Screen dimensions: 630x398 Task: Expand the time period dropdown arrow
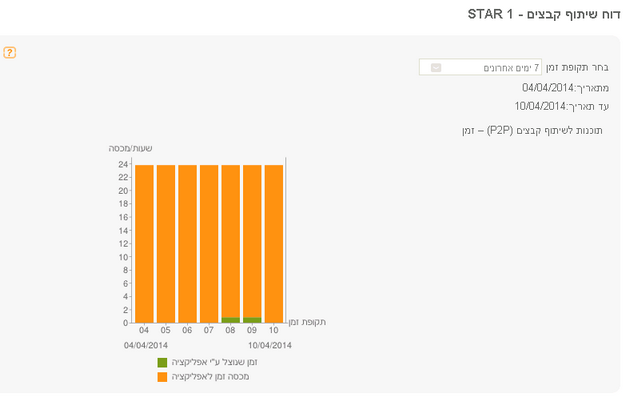point(436,67)
